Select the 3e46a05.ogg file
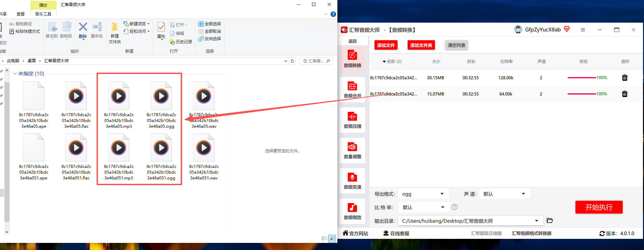Image resolution: width=644 pixels, height=250 pixels. pyautogui.click(x=161, y=105)
